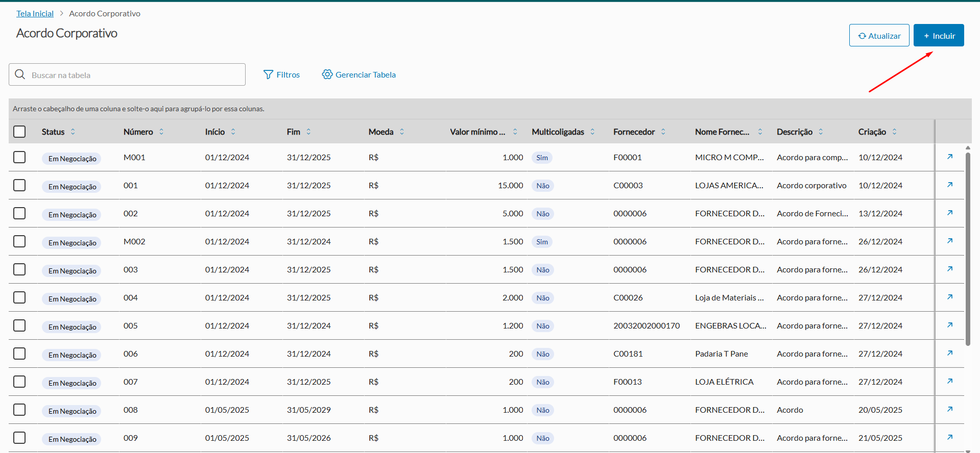Click the Gerenciar Tabela gear icon
Viewport: 980px width, 453px height.
pos(327,74)
